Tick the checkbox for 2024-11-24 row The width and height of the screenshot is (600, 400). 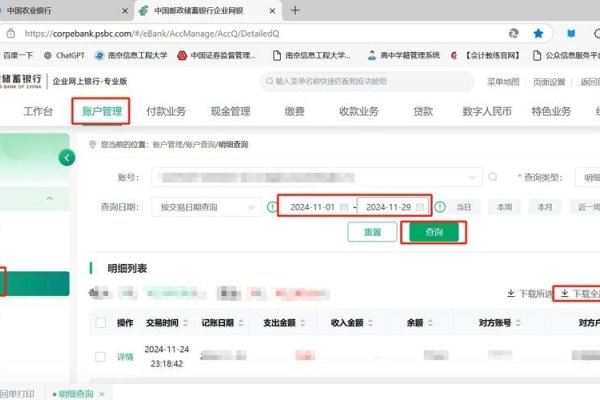pyautogui.click(x=100, y=357)
